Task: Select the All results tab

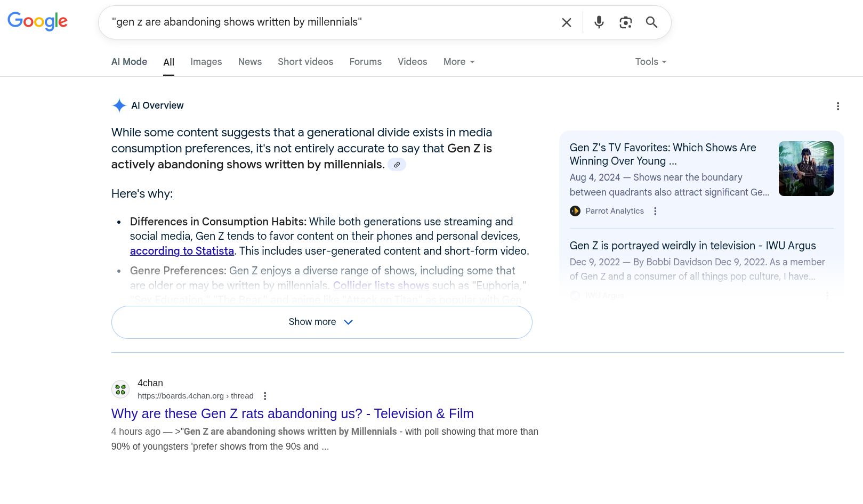Action: click(168, 62)
